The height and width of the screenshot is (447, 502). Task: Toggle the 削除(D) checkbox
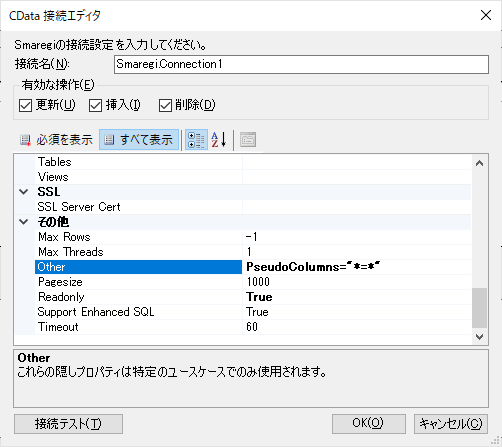click(165, 105)
